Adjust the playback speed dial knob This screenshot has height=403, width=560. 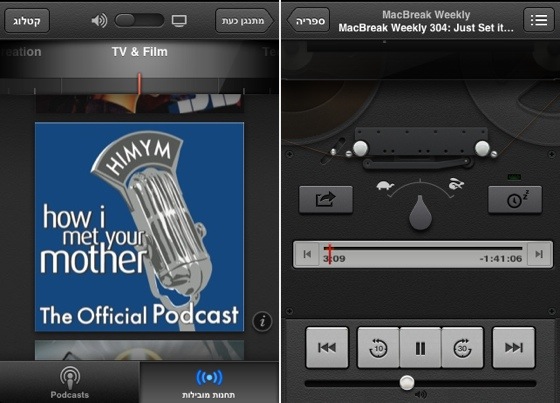[x=420, y=212]
